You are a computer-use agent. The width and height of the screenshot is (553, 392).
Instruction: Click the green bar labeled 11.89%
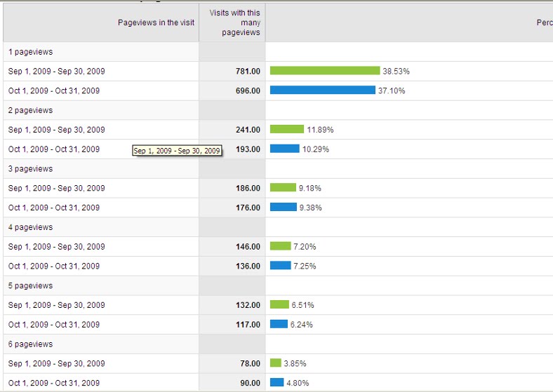tap(287, 129)
